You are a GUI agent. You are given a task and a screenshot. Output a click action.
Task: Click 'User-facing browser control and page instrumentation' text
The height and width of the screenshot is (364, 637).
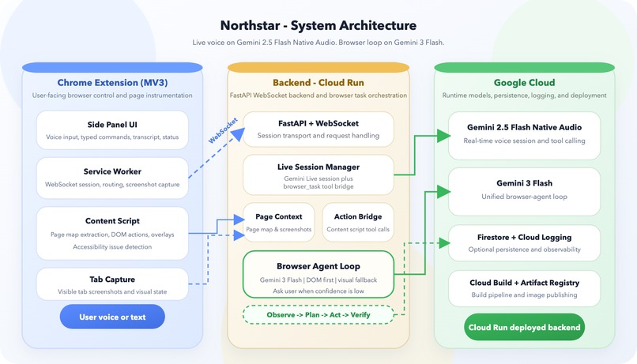[x=112, y=96]
